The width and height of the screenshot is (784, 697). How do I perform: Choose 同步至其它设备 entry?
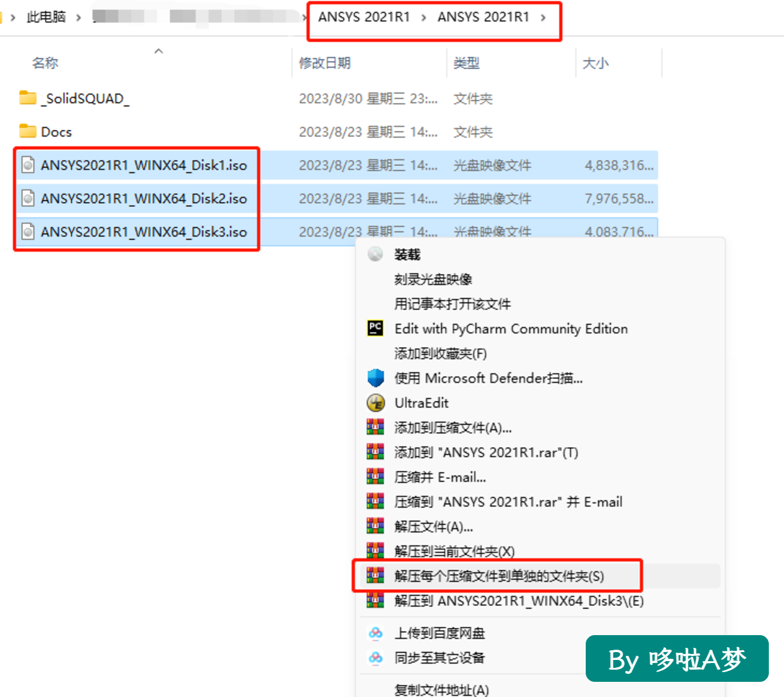440,658
